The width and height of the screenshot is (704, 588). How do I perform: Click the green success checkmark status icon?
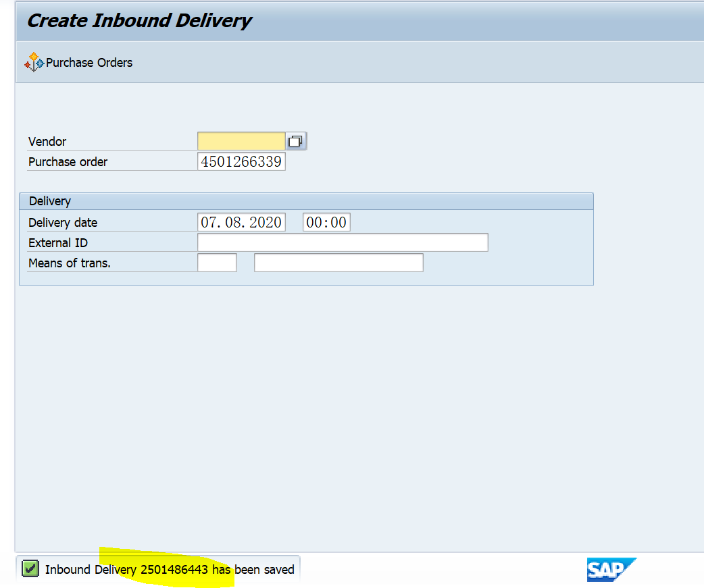[x=30, y=569]
